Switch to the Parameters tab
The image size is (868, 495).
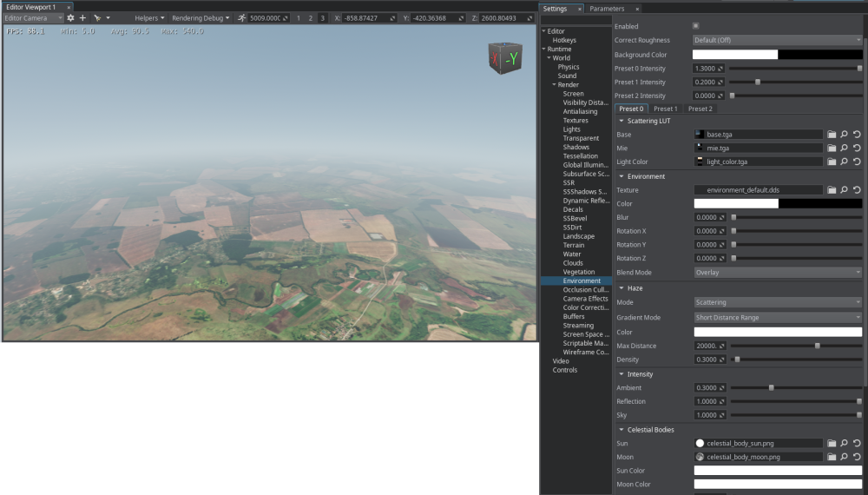pyautogui.click(x=607, y=9)
